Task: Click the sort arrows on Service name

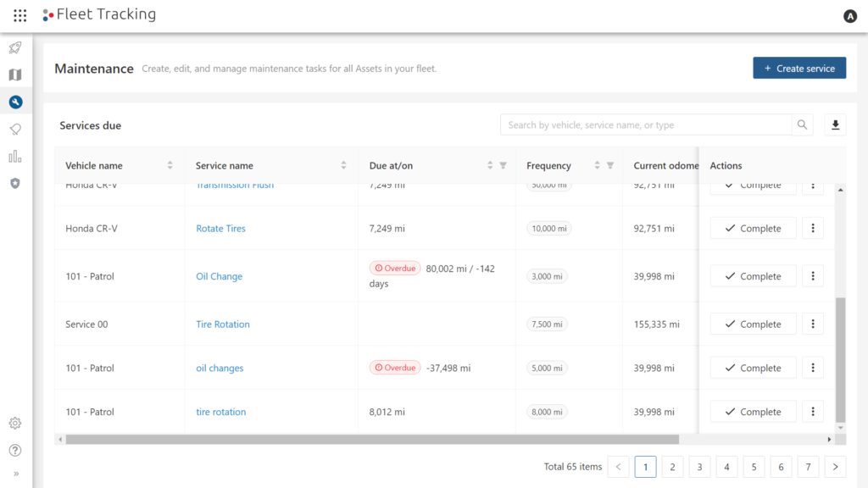Action: point(342,165)
